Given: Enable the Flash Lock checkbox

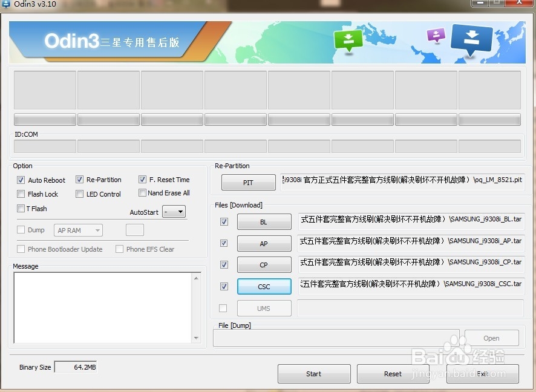Looking at the screenshot, I should [21, 194].
